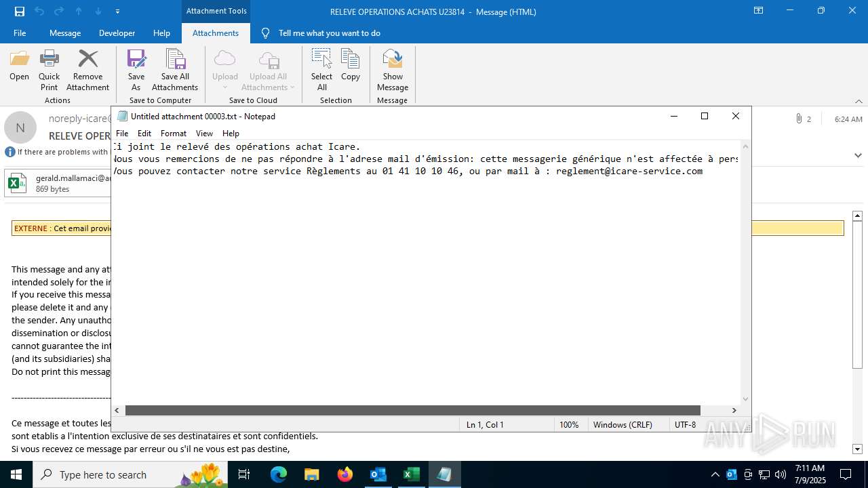Click Notepad vertical scroll down arrow
868x488 pixels.
pyautogui.click(x=746, y=399)
